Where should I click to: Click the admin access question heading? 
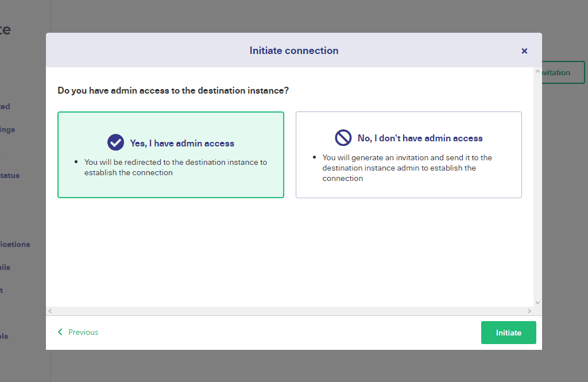coord(173,91)
